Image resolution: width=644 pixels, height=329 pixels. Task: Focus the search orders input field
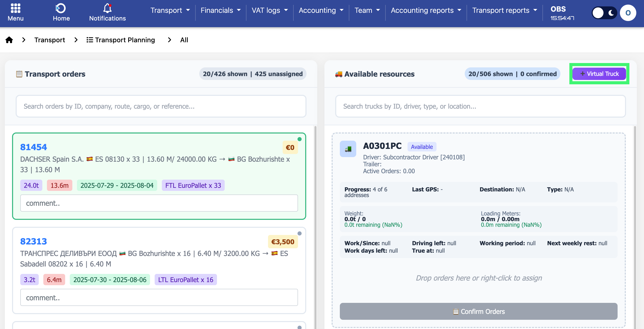pos(161,106)
